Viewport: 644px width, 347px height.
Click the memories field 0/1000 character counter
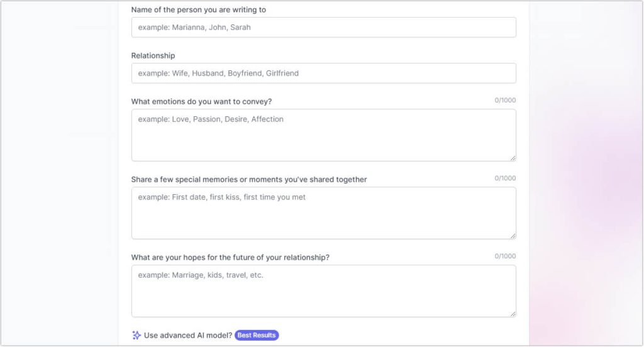pyautogui.click(x=505, y=179)
